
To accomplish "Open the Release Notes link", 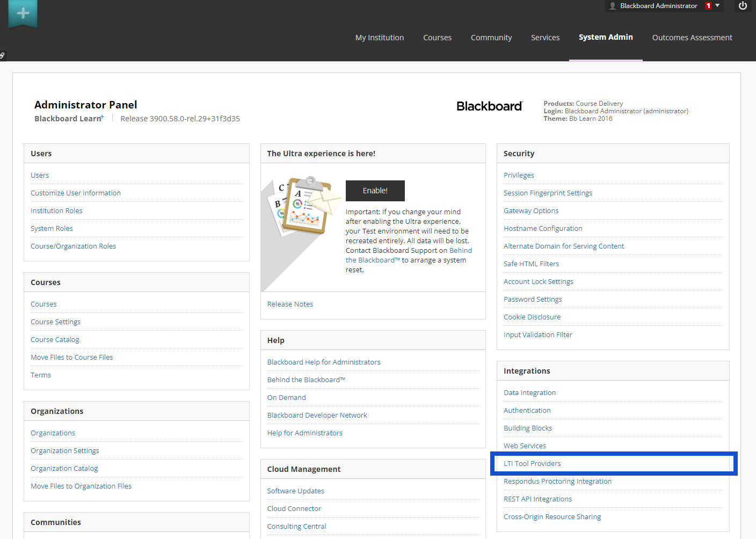I will click(x=290, y=304).
